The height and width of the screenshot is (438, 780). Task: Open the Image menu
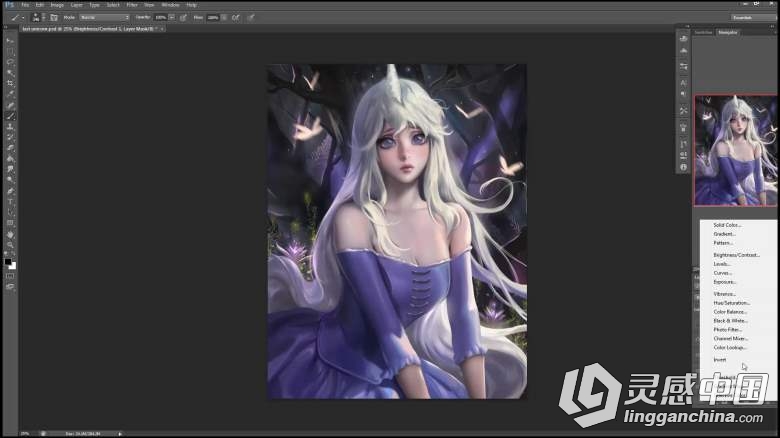coord(57,5)
